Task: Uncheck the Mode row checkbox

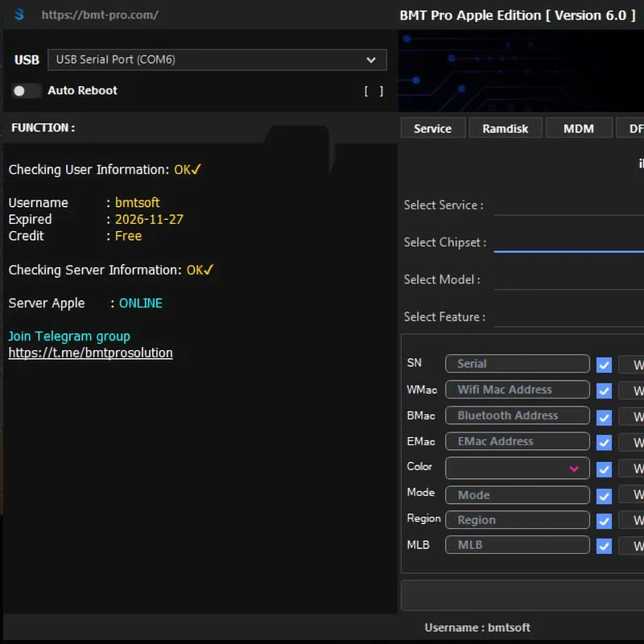Action: coord(604,496)
